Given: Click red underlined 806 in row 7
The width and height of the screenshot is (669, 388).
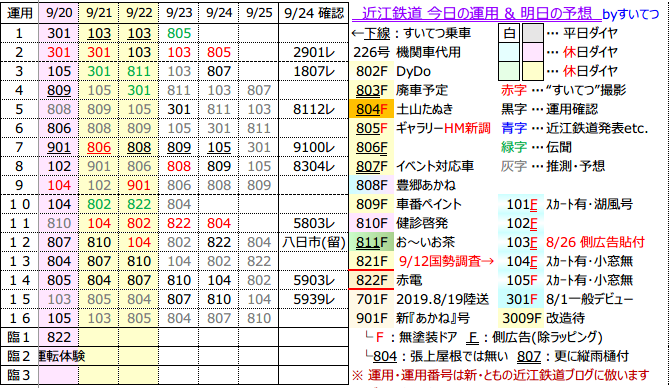Looking at the screenshot, I should 99,147.
